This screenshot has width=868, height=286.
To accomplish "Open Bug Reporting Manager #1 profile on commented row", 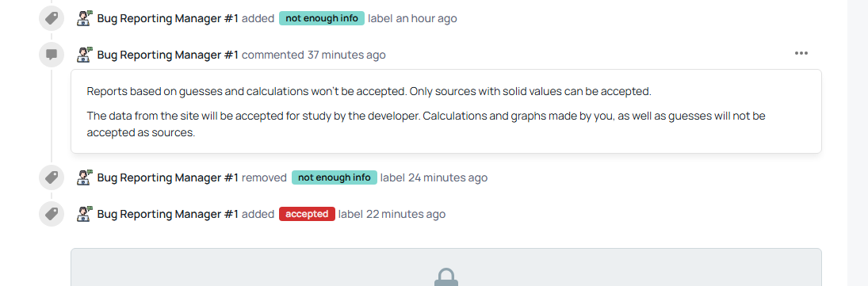I will click(168, 55).
